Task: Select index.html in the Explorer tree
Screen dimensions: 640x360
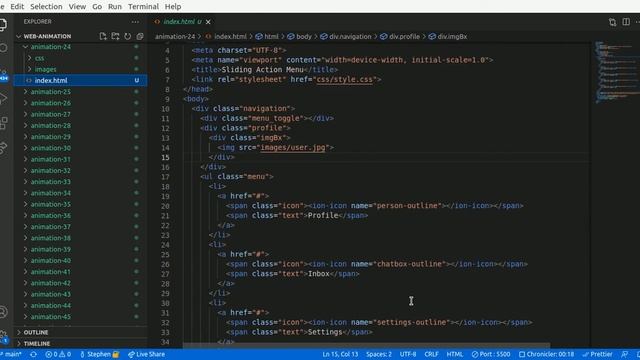Action: (x=81, y=80)
